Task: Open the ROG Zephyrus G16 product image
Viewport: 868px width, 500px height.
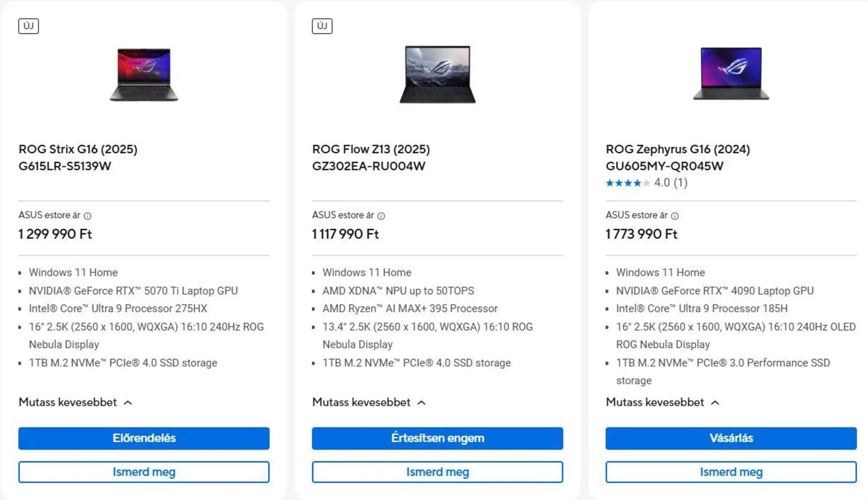Action: click(x=731, y=74)
